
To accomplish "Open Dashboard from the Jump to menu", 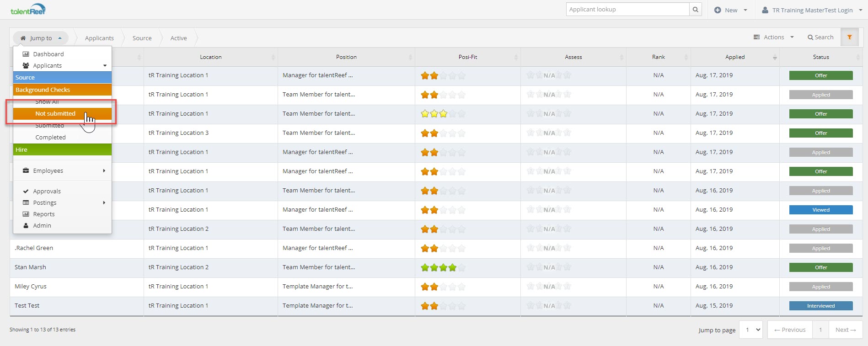I will tap(48, 54).
